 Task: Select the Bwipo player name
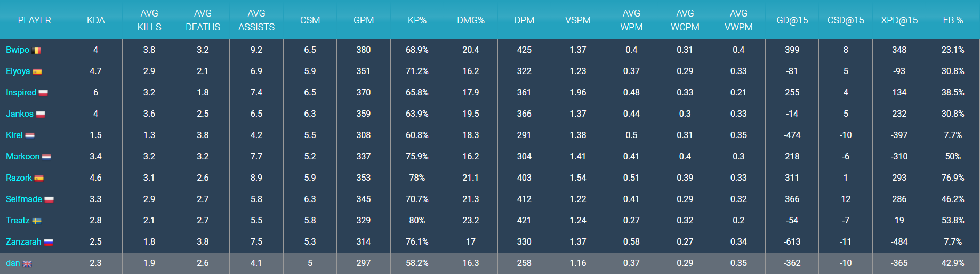tap(18, 50)
